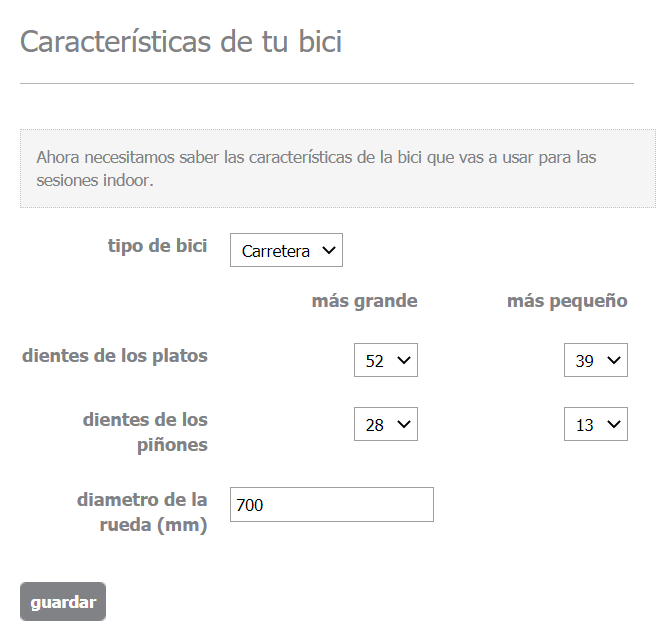Click the guardar button
659x643 pixels.
tap(63, 601)
